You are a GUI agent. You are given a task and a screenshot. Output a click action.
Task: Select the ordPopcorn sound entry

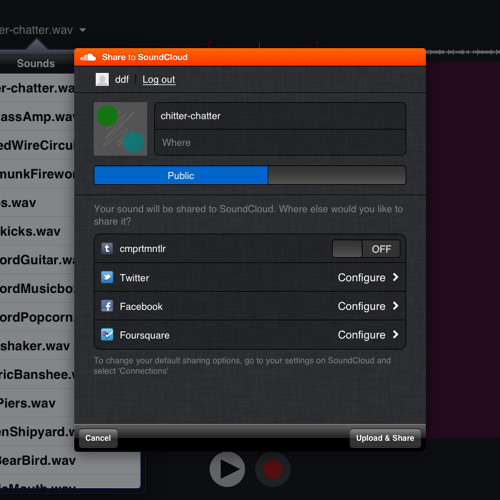coord(37,317)
